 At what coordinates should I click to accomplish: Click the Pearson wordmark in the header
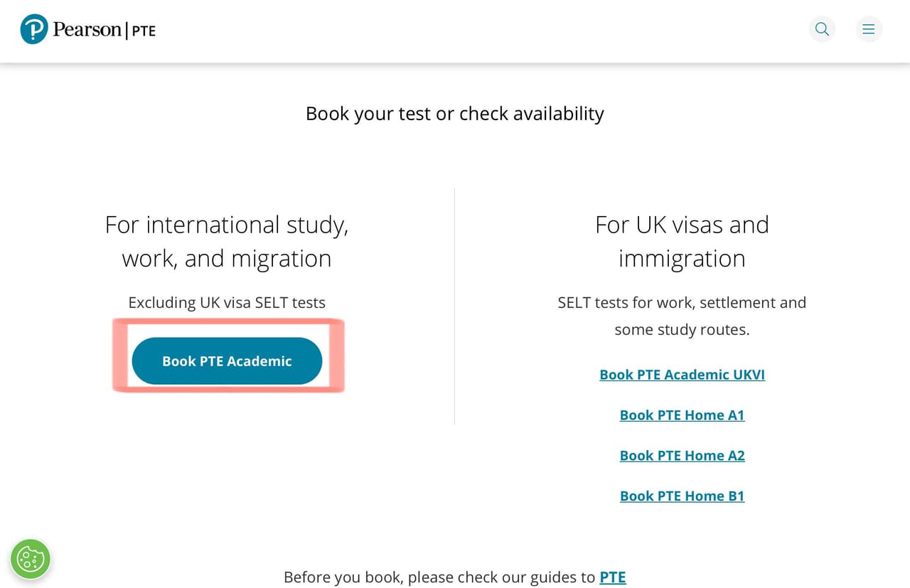[x=87, y=30]
